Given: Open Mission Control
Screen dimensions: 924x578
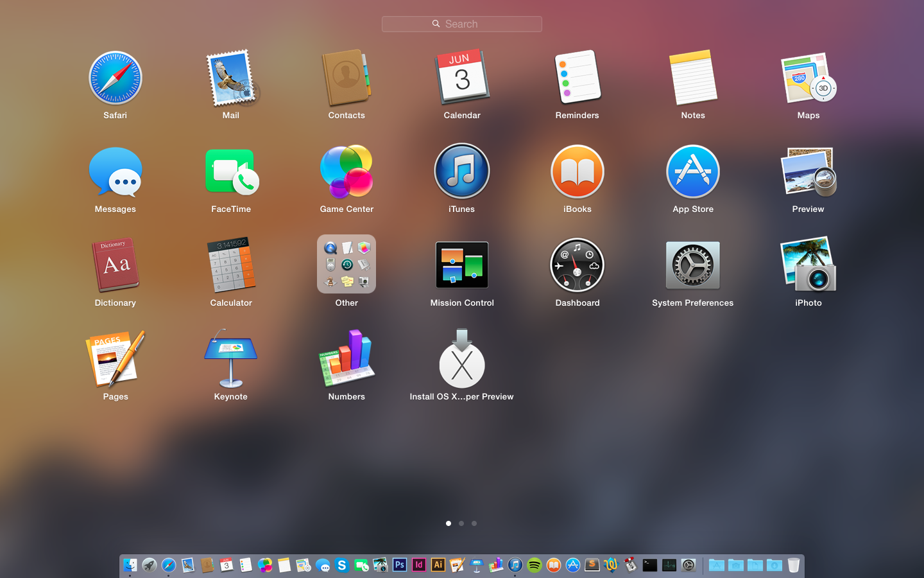Looking at the screenshot, I should pos(462,265).
